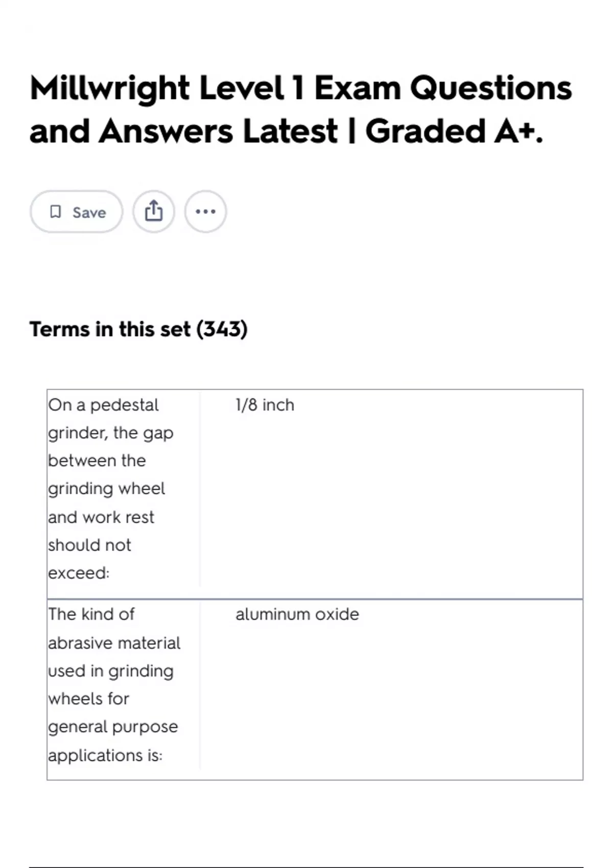Viewport: 613px width, 868px height.
Task: Click the 'abrasive material' line
Action: click(x=114, y=643)
